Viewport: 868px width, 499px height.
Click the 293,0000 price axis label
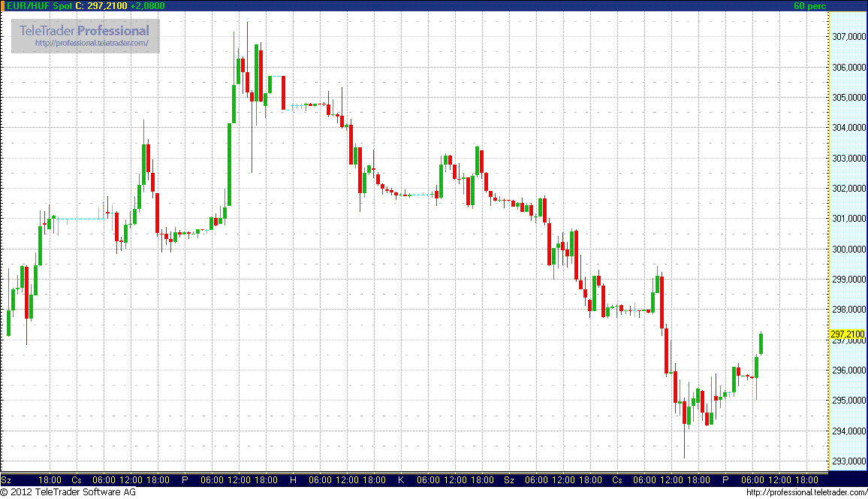[x=849, y=461]
